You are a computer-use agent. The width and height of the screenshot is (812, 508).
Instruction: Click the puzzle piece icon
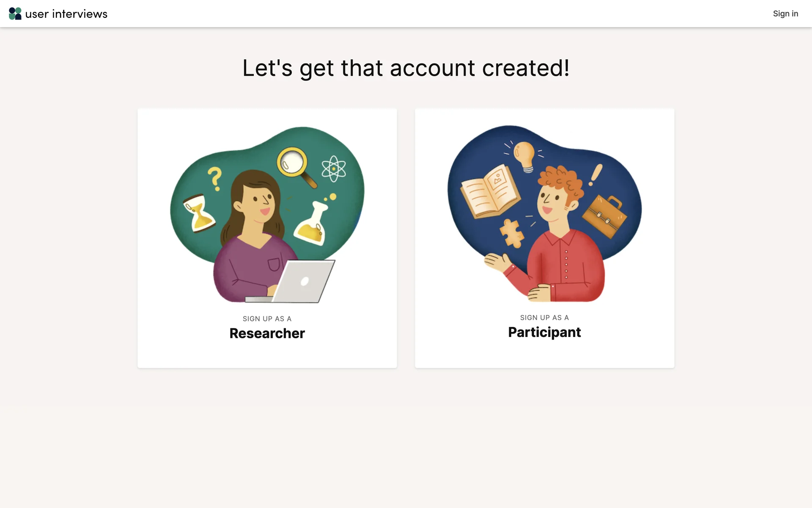[x=512, y=233]
